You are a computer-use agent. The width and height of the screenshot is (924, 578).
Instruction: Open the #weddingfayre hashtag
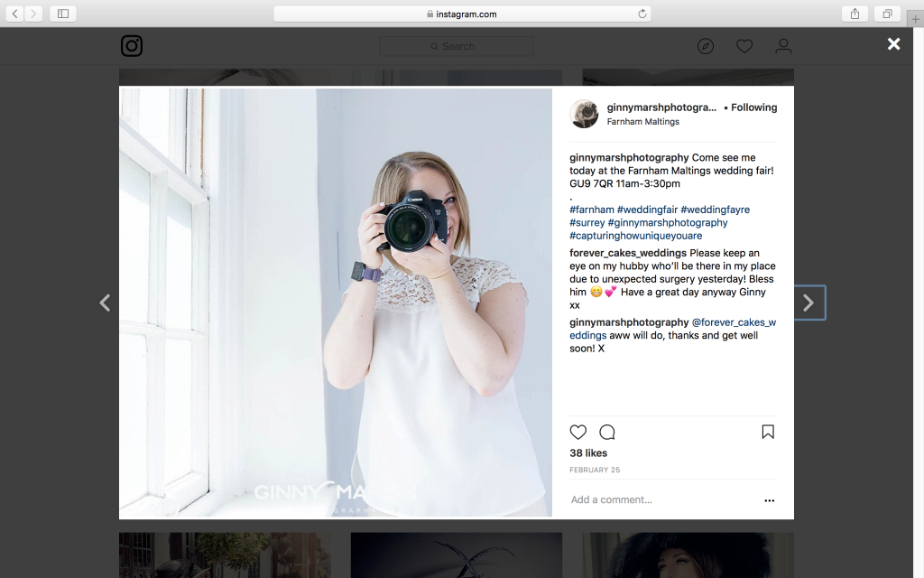(x=716, y=210)
